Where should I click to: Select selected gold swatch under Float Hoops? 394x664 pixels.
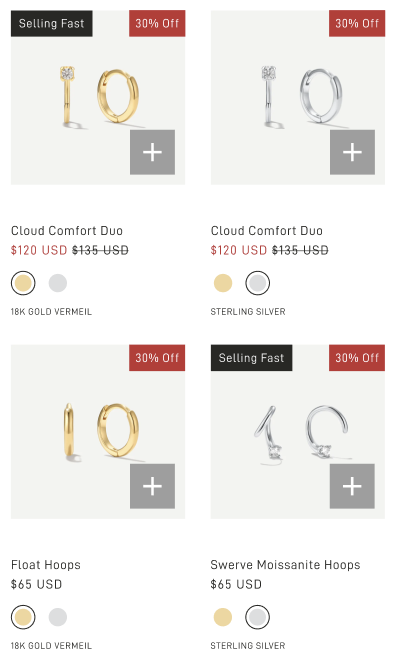(x=23, y=617)
